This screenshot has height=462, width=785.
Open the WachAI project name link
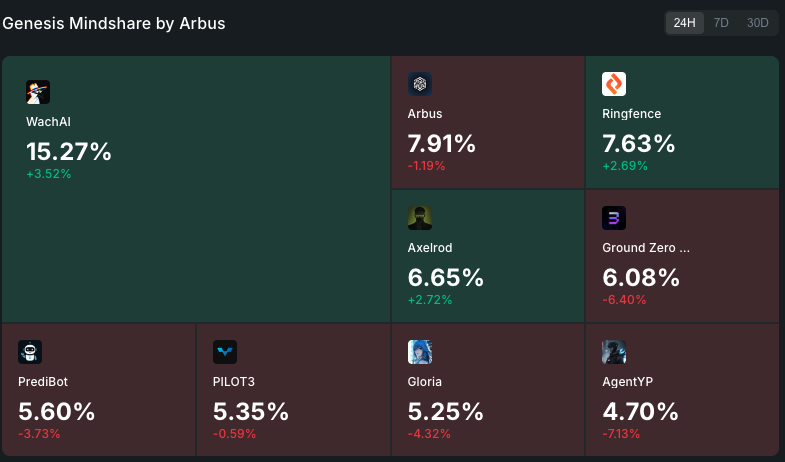[49, 122]
